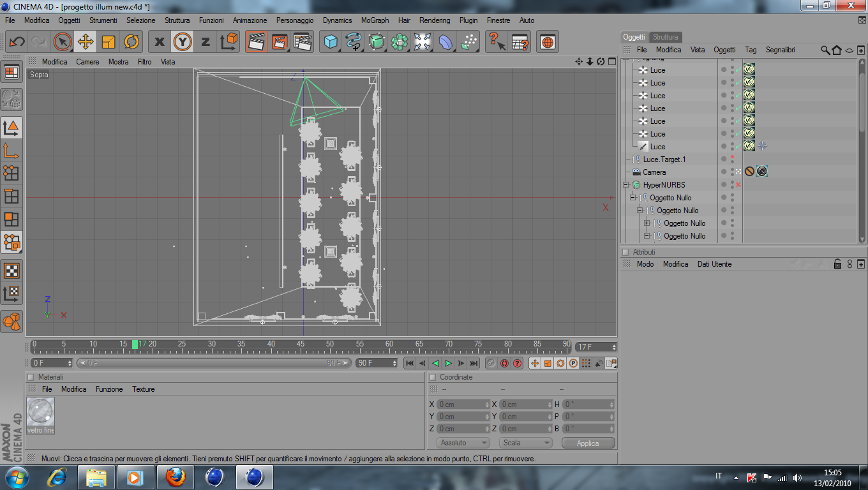Screen dimensions: 868x490
Task: Open the Rendering menu
Action: (434, 20)
